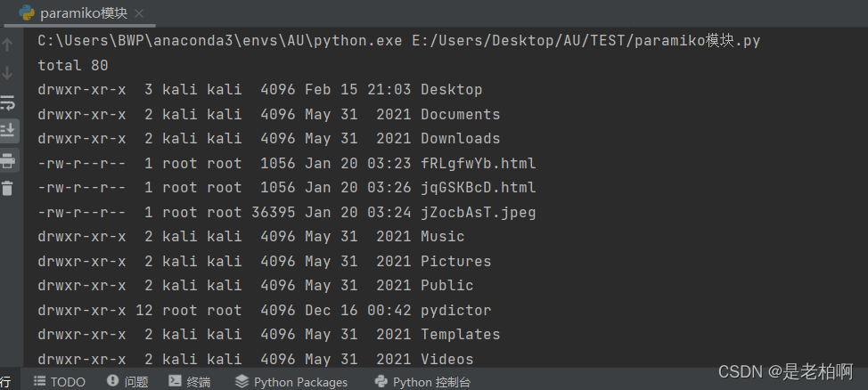Toggle soft-wrap in the console
868x390 pixels.
[x=8, y=102]
